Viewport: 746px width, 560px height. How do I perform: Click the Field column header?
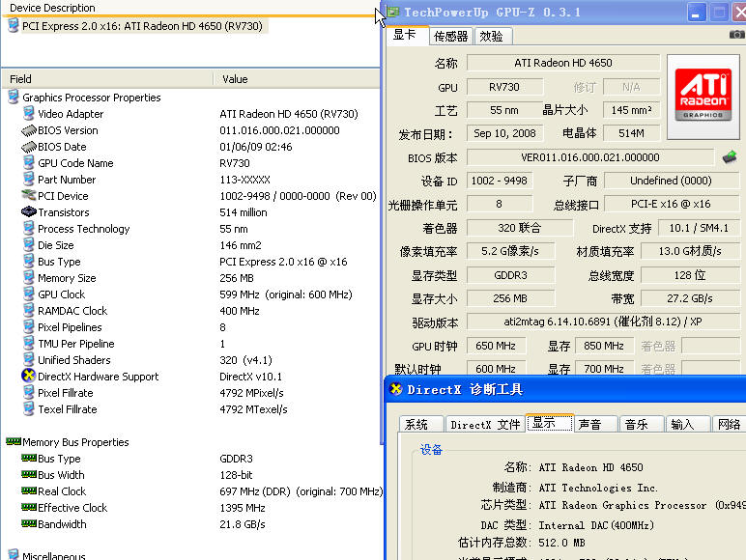(107, 79)
